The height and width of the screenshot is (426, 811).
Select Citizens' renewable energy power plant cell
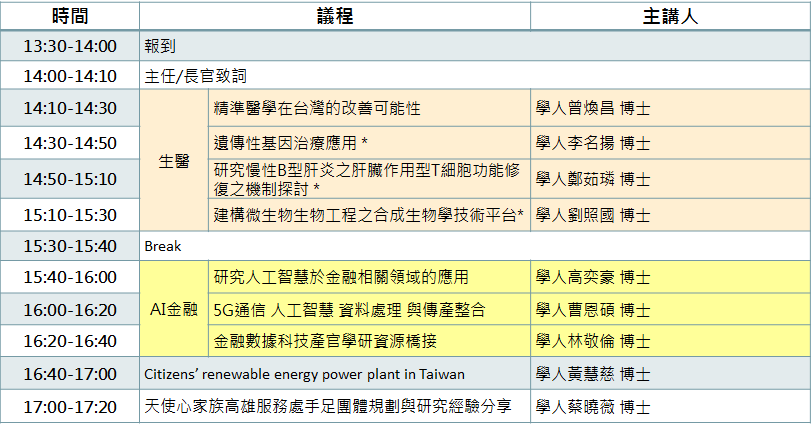point(335,374)
